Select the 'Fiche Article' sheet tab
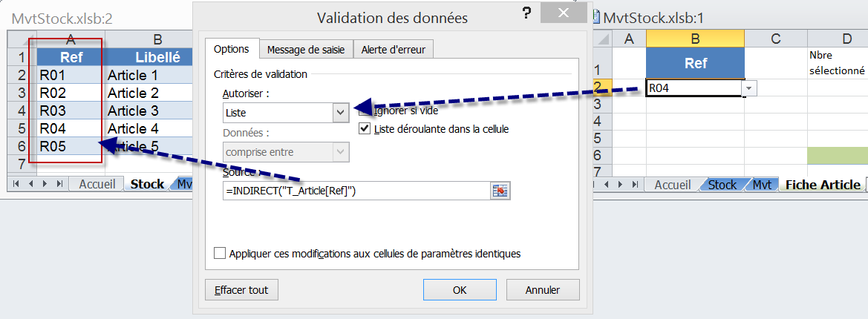Image resolution: width=868 pixels, height=319 pixels. tap(823, 185)
